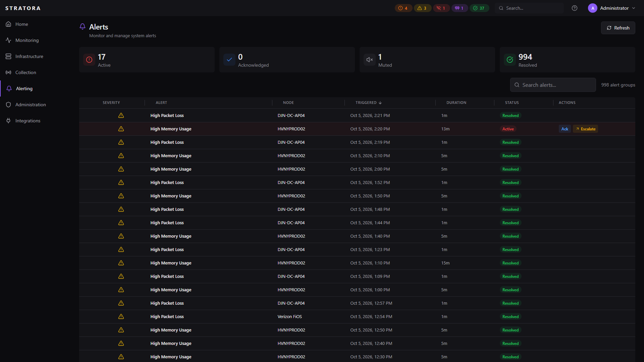644x362 pixels.
Task: Open the Resolved 994 summary card
Action: (568, 60)
